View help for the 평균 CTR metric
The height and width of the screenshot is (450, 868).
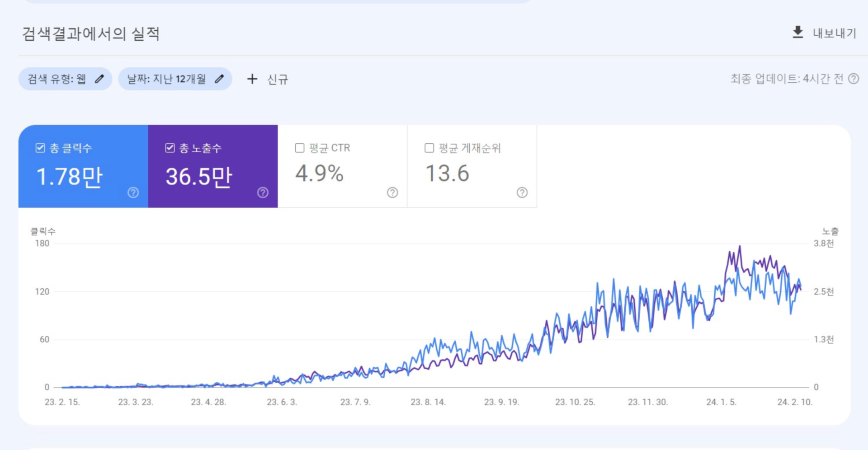pos(392,193)
